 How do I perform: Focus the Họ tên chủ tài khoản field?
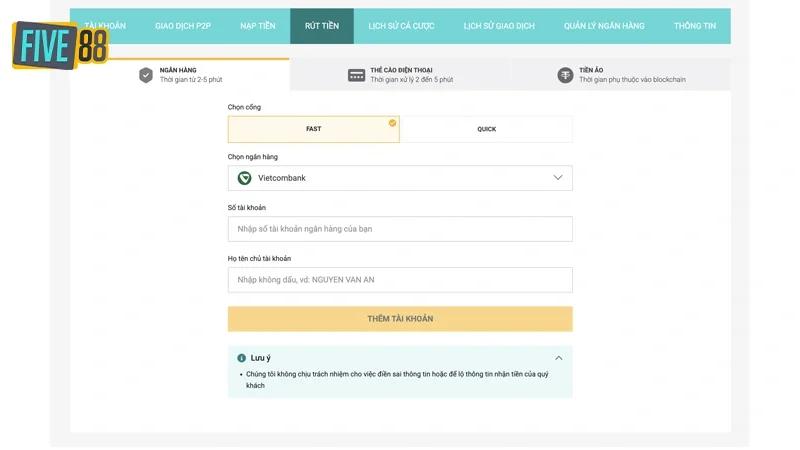(400, 280)
